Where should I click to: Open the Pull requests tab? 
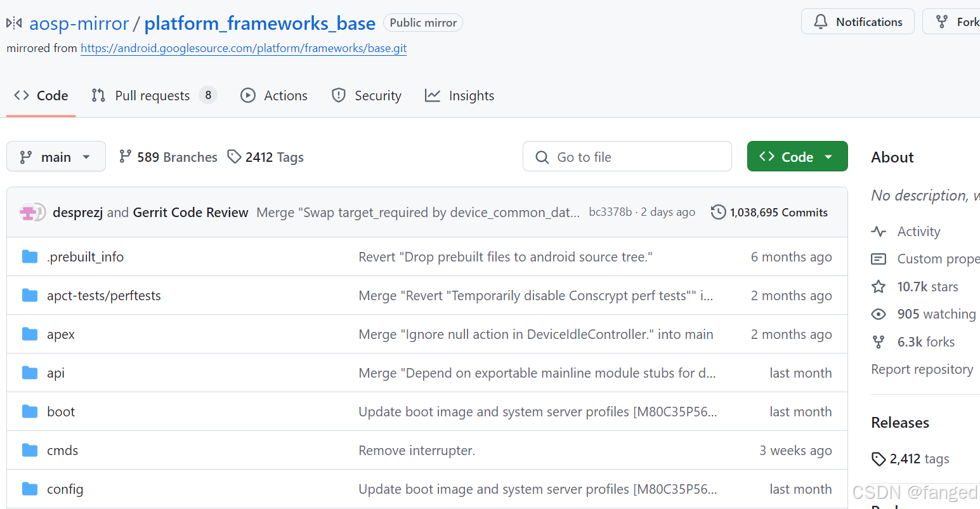[153, 96]
